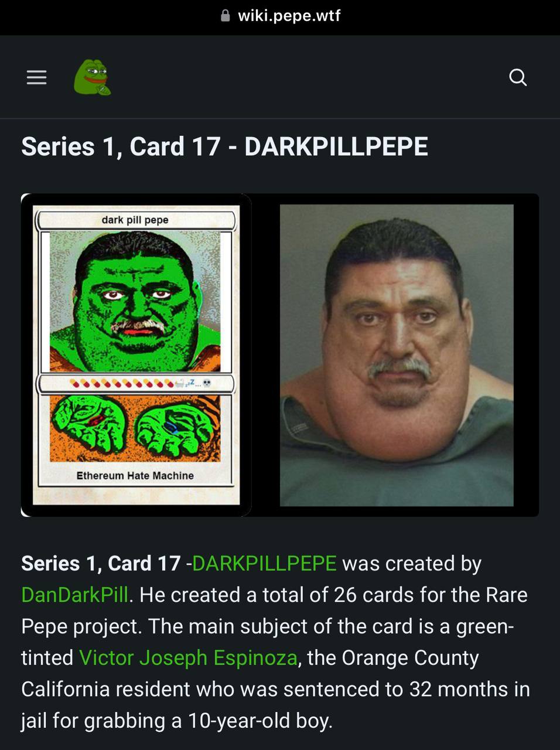This screenshot has width=560, height=750.
Task: Open the hamburger navigation menu
Action: 36,77
